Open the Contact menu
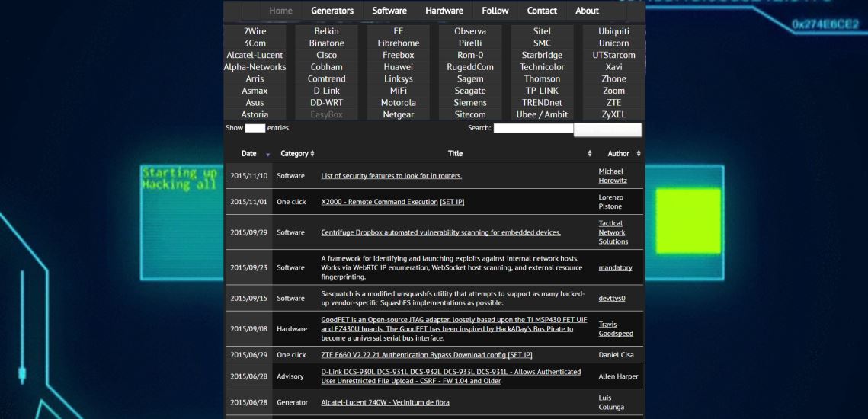This screenshot has height=419, width=868. pyautogui.click(x=542, y=11)
